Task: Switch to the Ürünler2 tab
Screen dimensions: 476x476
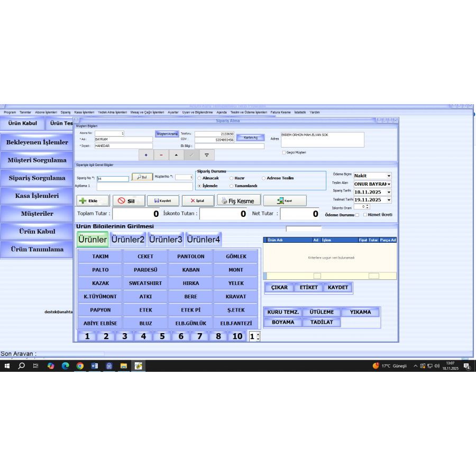Action: 127,240
